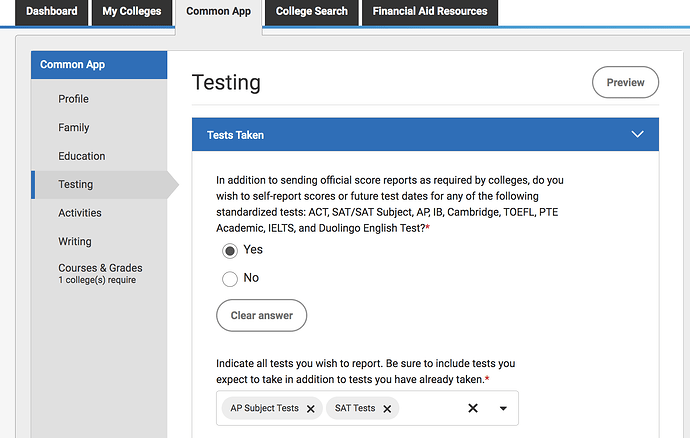Open the Writing section

[x=74, y=242]
